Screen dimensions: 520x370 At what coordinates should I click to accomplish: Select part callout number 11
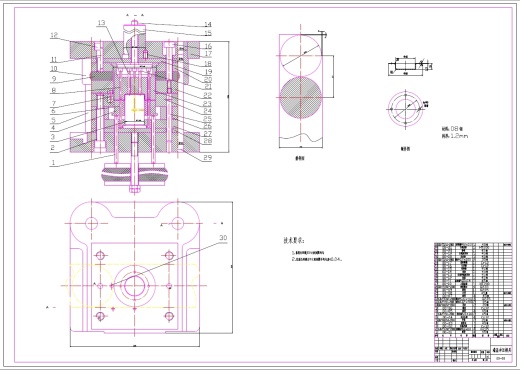click(x=54, y=60)
